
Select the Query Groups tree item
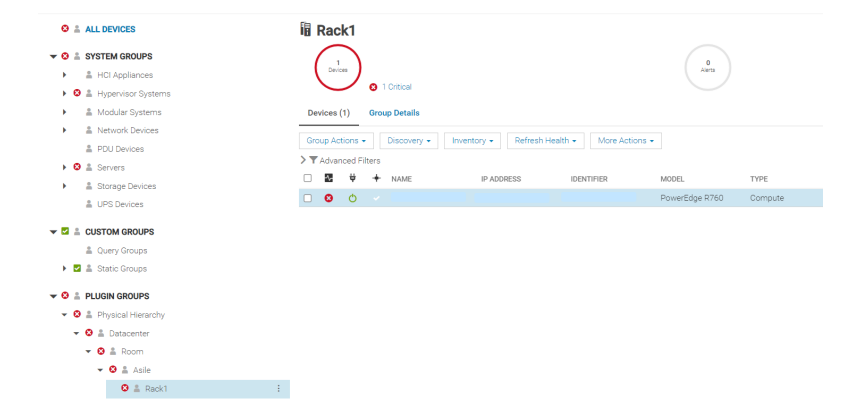coord(122,250)
